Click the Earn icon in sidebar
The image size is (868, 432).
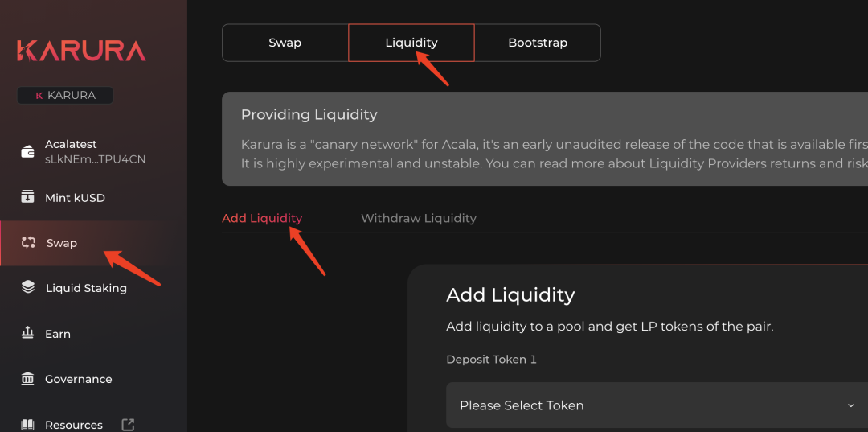pos(28,333)
